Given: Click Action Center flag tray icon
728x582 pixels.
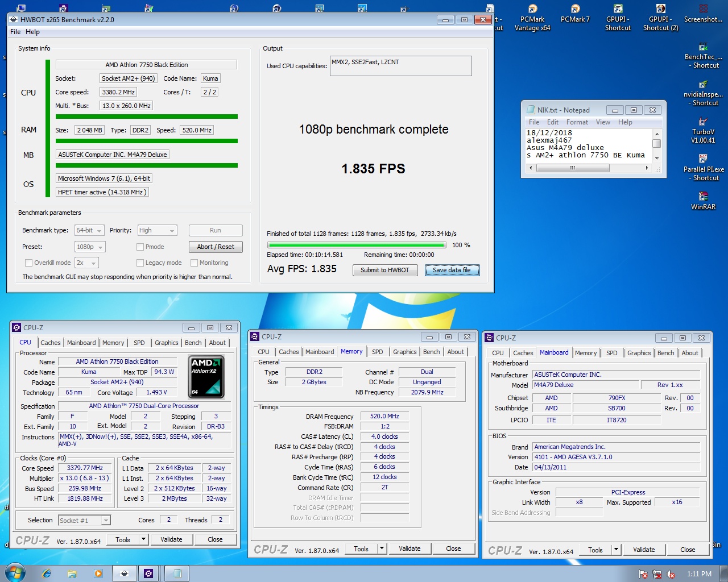Looking at the screenshot, I should point(643,574).
